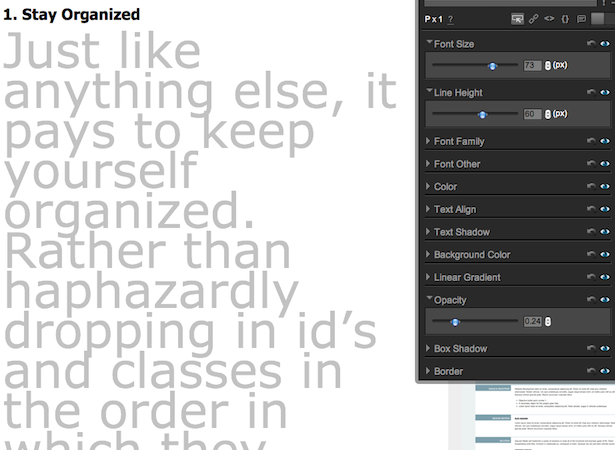This screenshot has height=450, width=615.
Task: Undo Line Height changes with arrow icon
Action: pyautogui.click(x=591, y=92)
